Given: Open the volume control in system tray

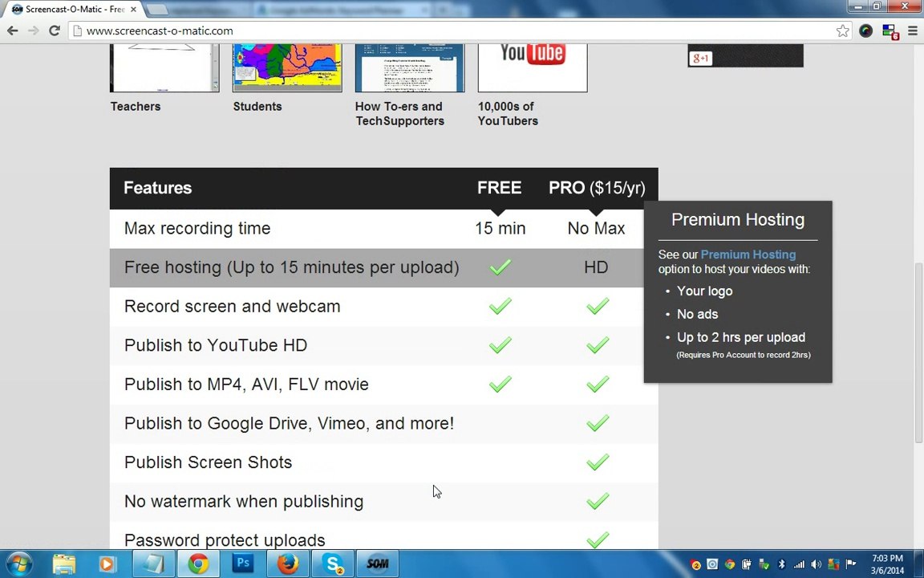Looking at the screenshot, I should point(817,564).
